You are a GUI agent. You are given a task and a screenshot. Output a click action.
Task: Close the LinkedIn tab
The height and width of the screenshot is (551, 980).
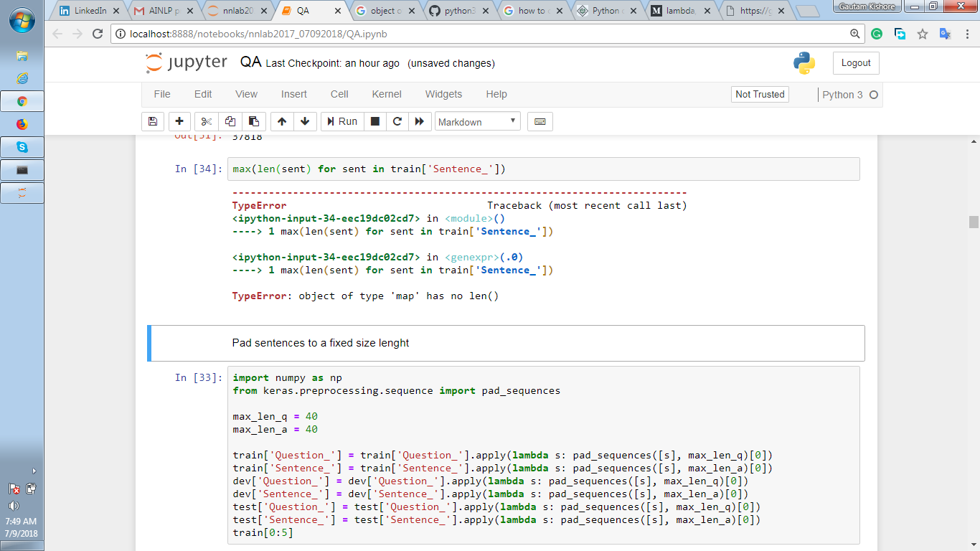pos(116,11)
